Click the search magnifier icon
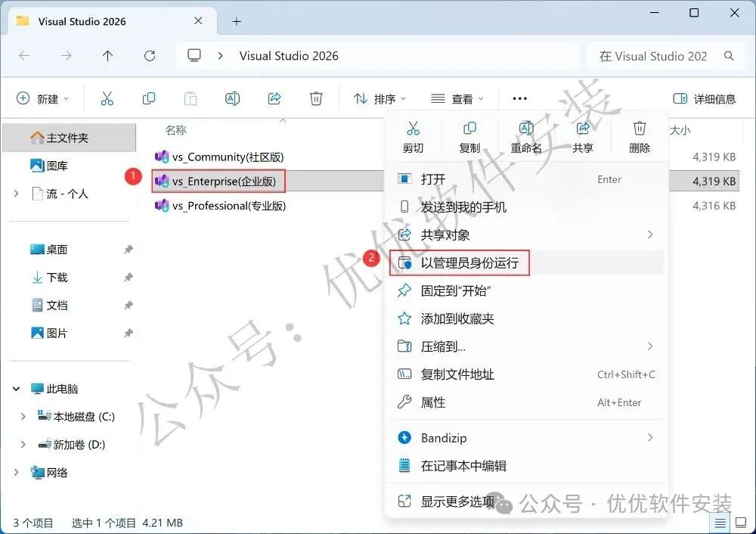Viewport: 756px width, 534px height. click(x=729, y=56)
